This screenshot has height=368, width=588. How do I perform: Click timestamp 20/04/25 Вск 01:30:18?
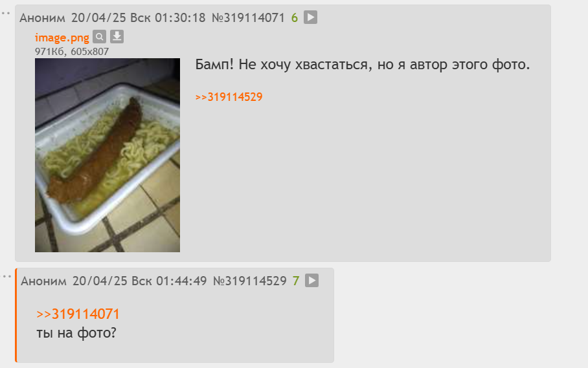click(x=139, y=17)
